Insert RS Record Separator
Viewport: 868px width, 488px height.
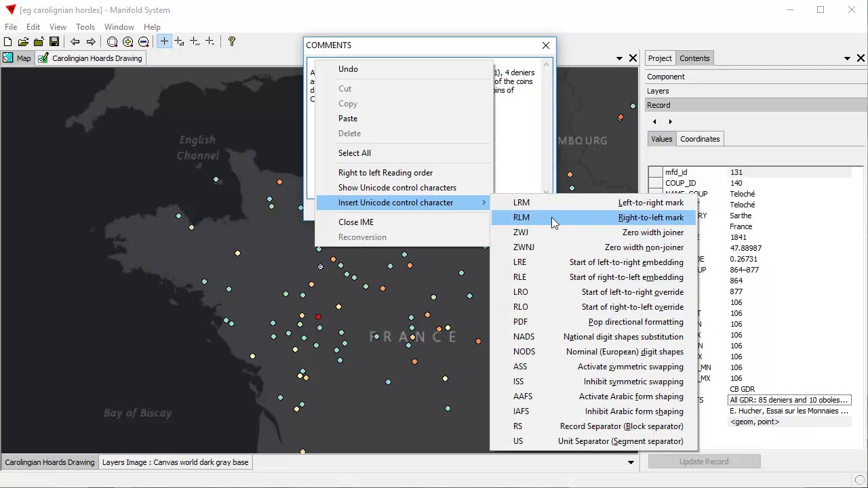(x=593, y=426)
